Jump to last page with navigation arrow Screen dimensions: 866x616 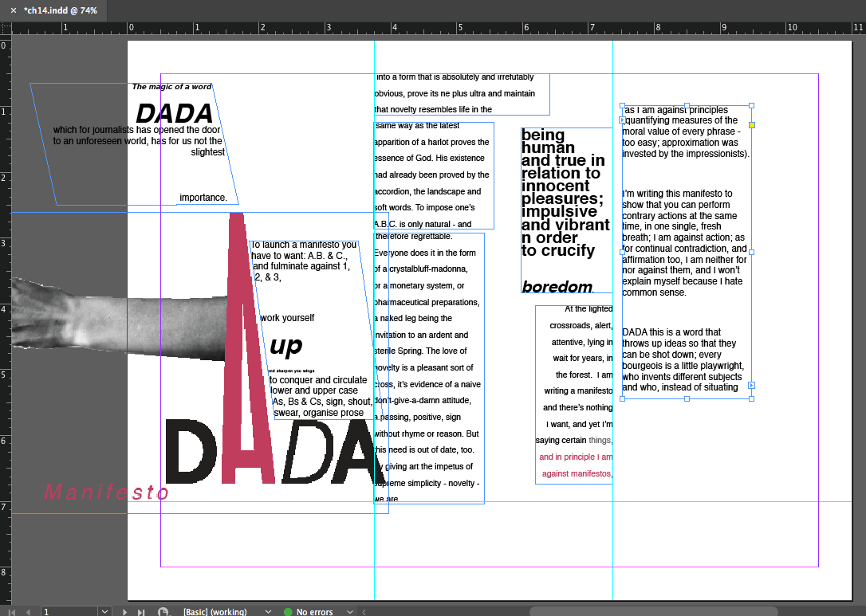[141, 611]
